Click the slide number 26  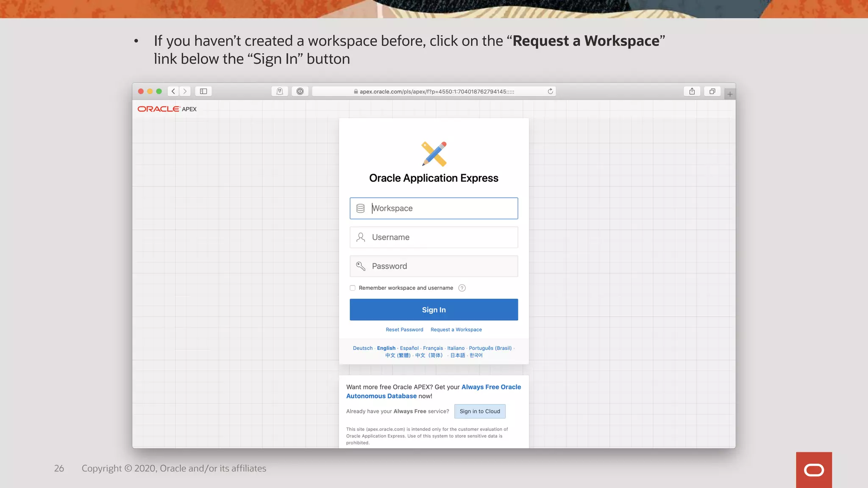click(x=59, y=469)
